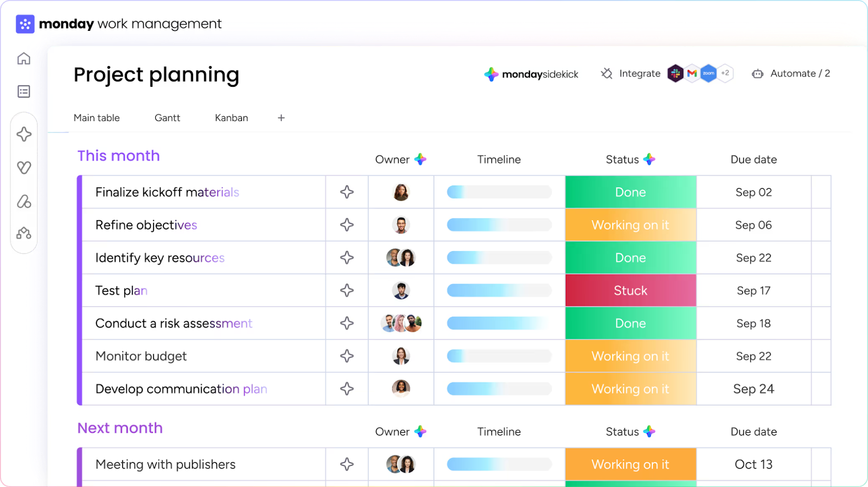
Task: Click sparkle icon beside Monitor budget
Action: (x=347, y=356)
